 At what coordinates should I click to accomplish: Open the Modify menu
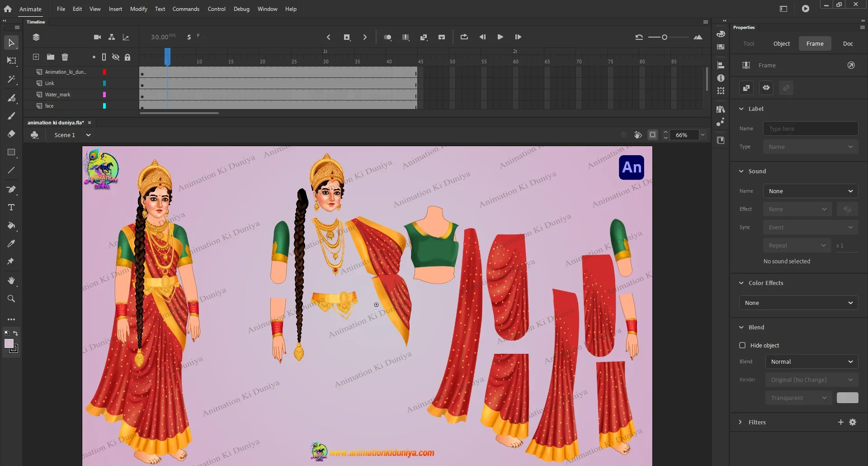[x=138, y=9]
